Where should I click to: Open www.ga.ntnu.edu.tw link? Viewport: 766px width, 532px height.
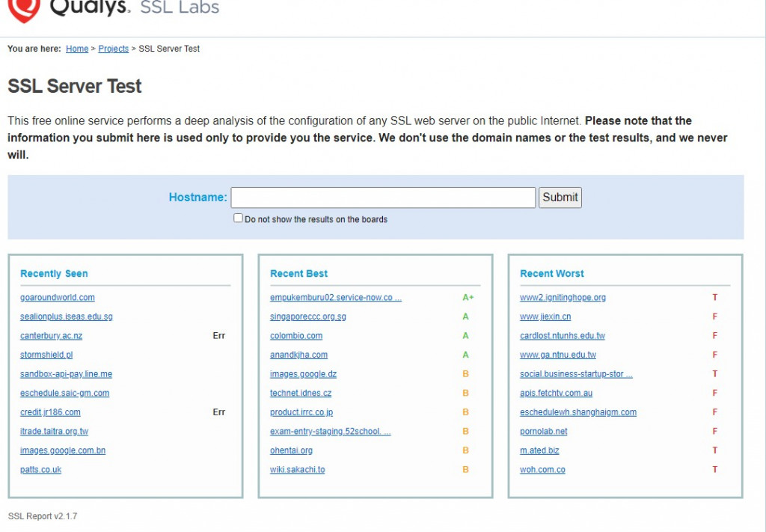coord(558,355)
